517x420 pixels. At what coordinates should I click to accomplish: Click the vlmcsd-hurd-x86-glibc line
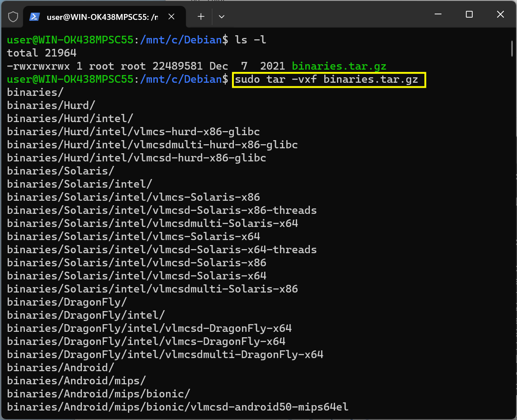coord(137,158)
